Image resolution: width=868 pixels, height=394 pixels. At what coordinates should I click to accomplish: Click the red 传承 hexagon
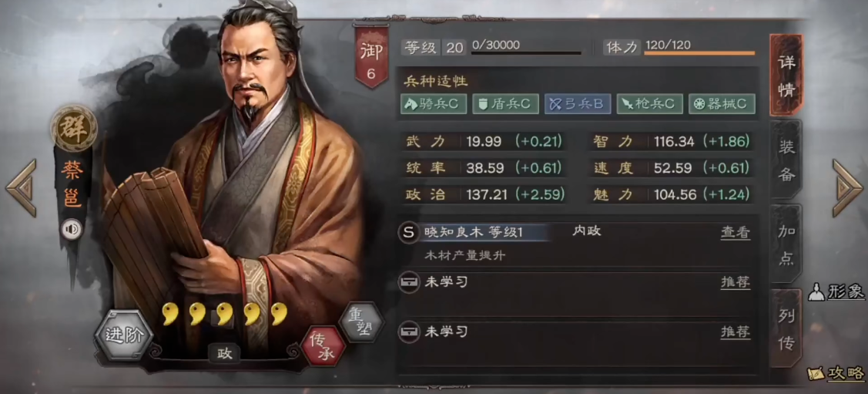point(323,346)
